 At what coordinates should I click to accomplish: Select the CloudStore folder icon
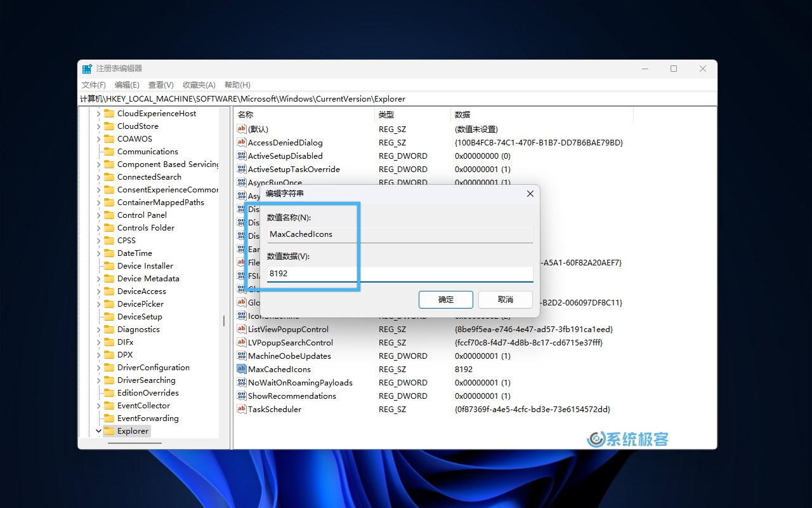pos(108,126)
